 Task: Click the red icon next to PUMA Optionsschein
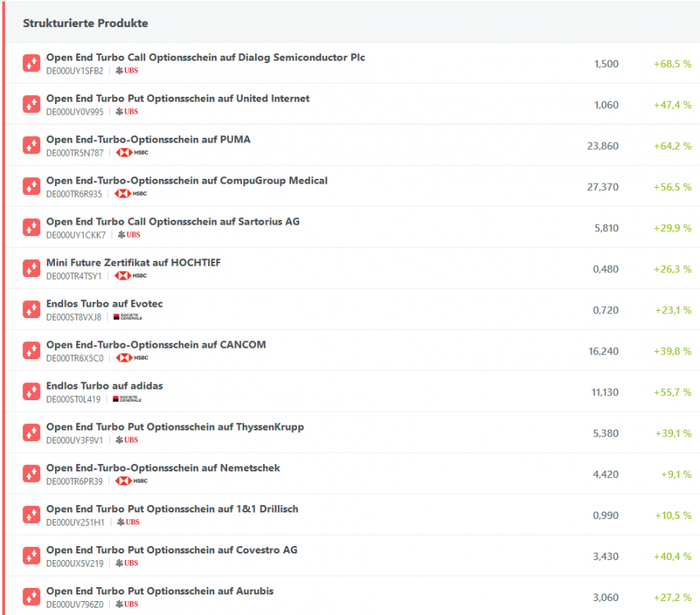pyautogui.click(x=32, y=145)
